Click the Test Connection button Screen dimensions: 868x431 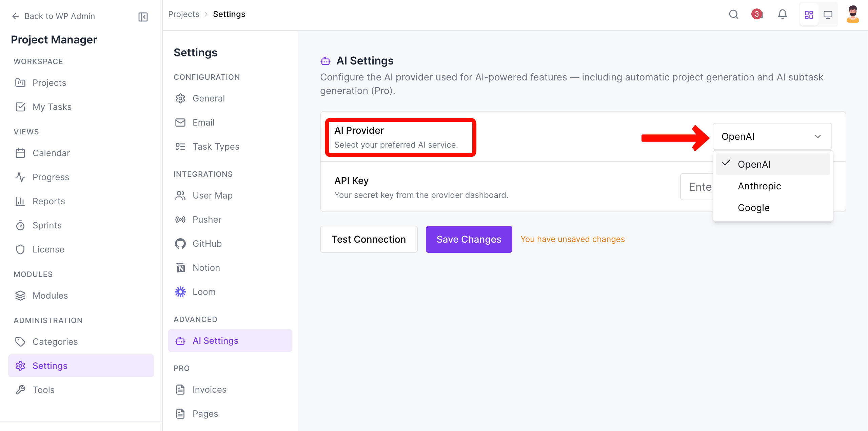(369, 239)
